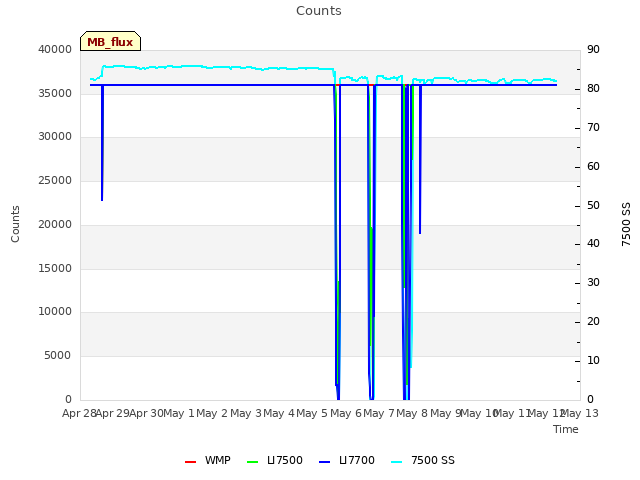Viewport: 640px width, 480px height.
Task: Click the May 13 date label
Action: [x=580, y=413]
